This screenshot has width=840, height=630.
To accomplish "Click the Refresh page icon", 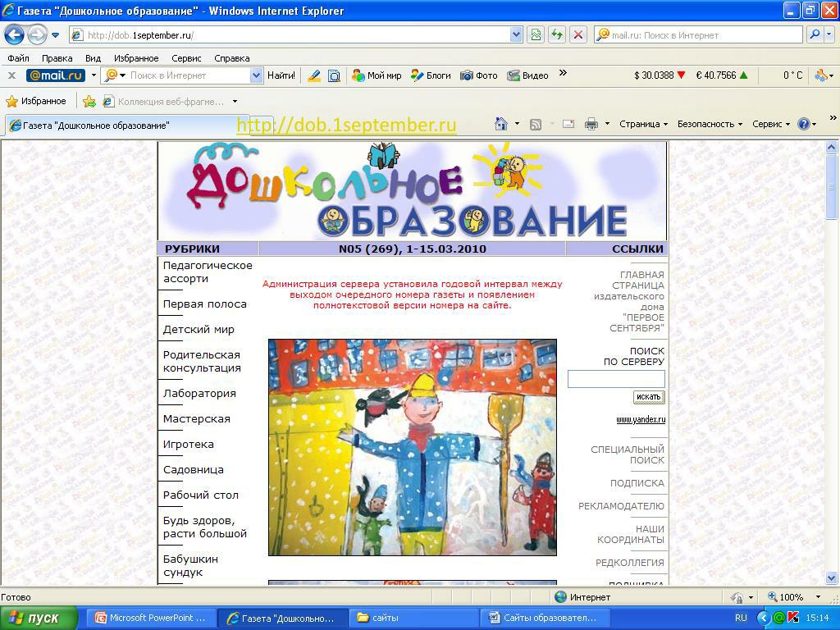I will tap(557, 34).
